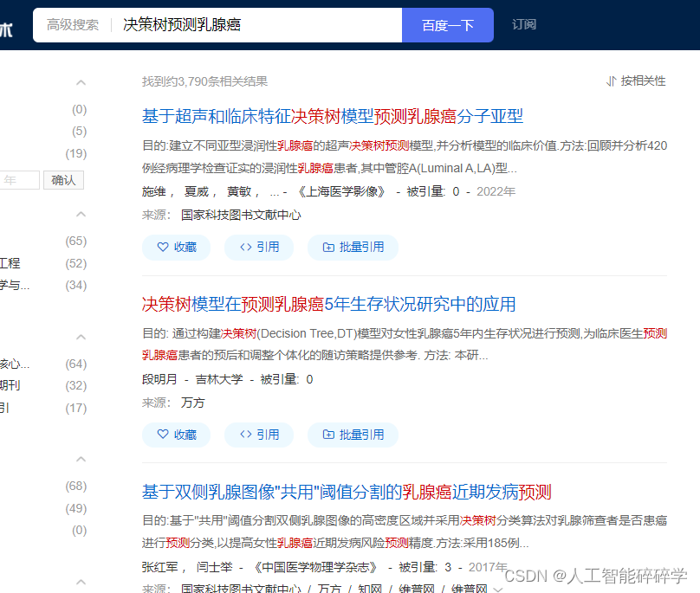Click author 黄敏
Screen dimensions: 700x593
(239, 192)
